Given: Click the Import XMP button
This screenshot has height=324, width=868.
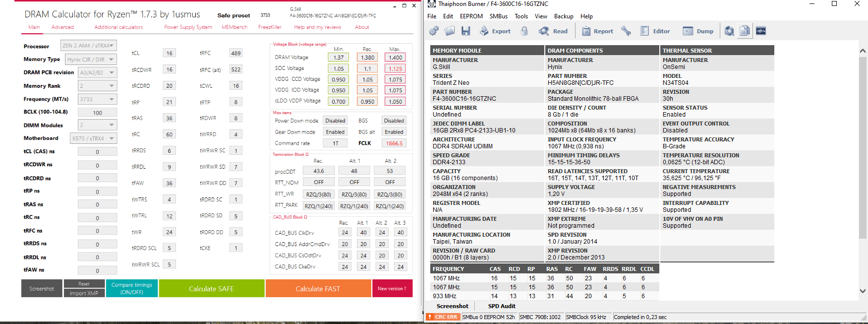Looking at the screenshot, I should 84,293.
